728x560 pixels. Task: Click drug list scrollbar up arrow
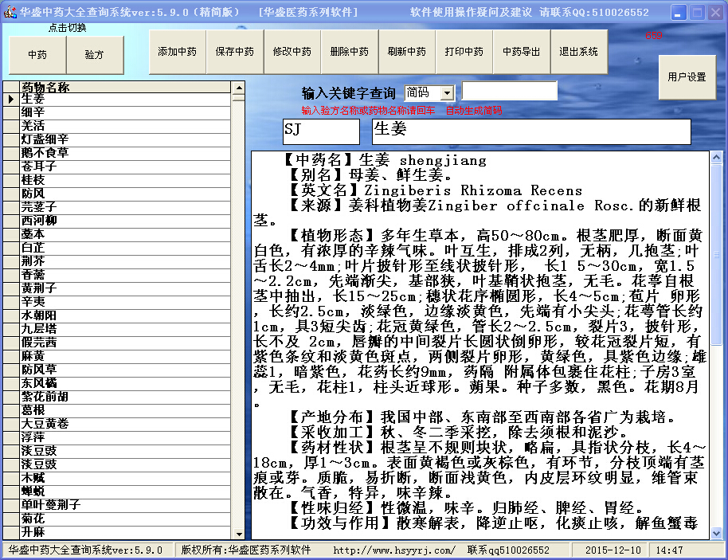pos(239,88)
